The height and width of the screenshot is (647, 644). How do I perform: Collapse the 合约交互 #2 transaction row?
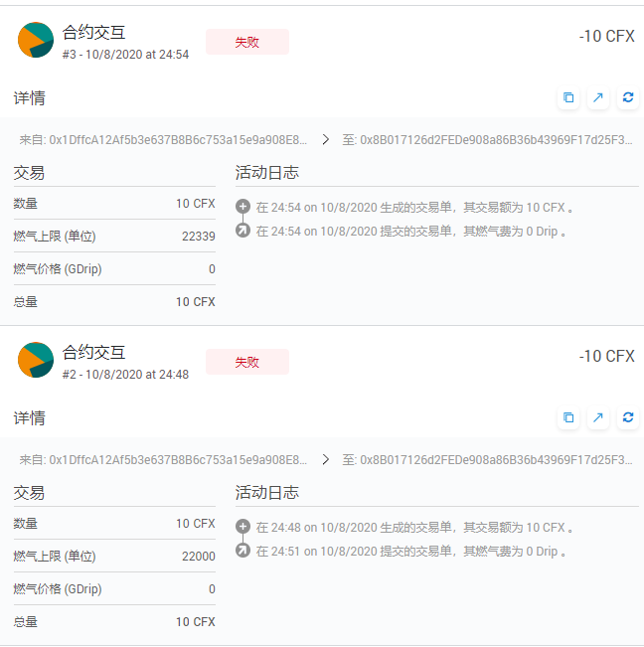tap(93, 353)
